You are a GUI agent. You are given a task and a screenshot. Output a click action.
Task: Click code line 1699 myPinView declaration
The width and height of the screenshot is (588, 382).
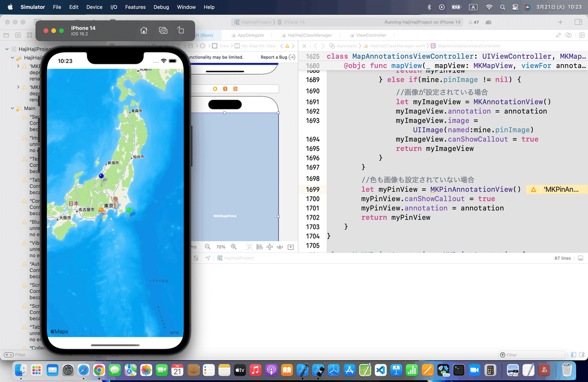coord(441,189)
